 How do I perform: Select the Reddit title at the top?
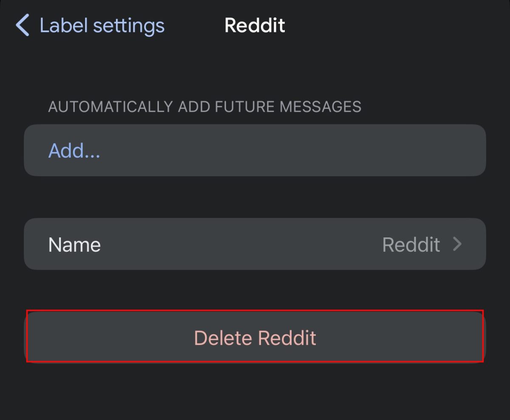[x=255, y=25]
